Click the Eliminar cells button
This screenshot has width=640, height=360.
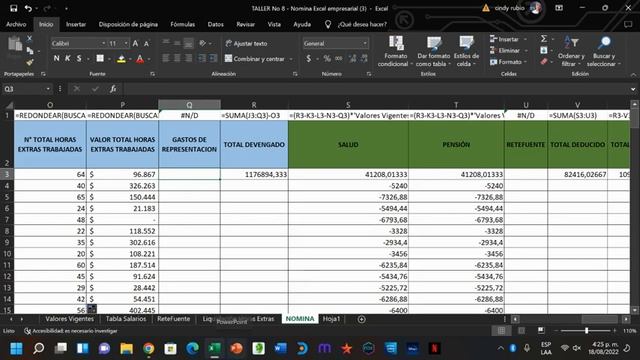[x=505, y=51]
